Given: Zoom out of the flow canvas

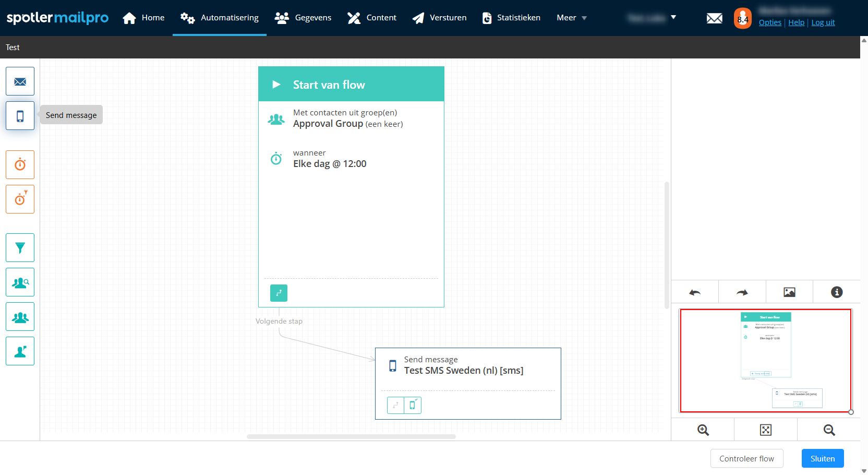Looking at the screenshot, I should pos(829,430).
